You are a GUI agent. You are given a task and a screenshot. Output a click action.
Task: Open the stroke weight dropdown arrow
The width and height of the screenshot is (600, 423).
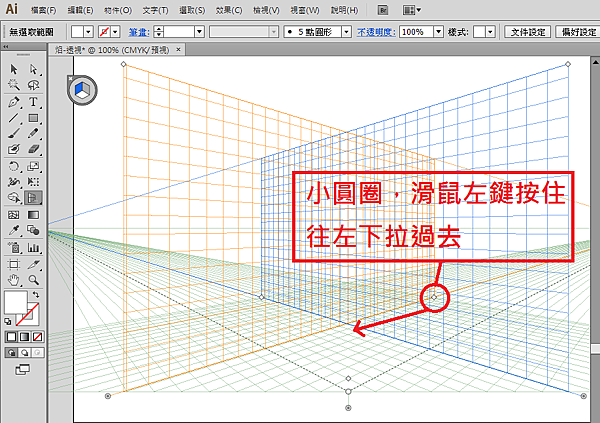(199, 32)
